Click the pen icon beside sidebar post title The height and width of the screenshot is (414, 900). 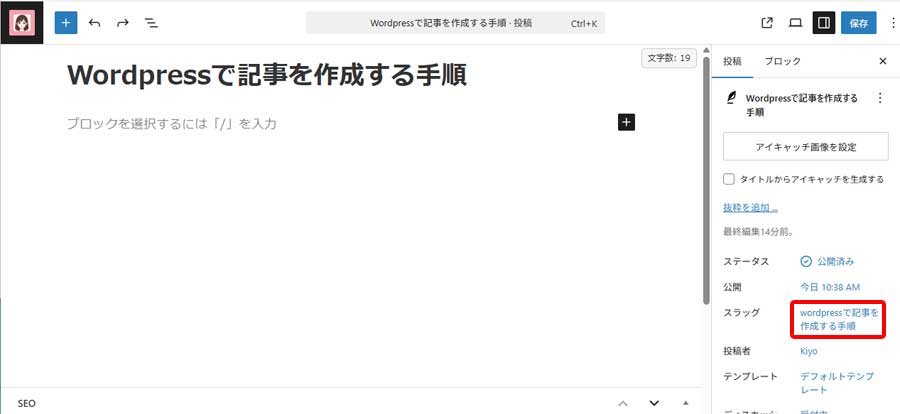coord(731,99)
